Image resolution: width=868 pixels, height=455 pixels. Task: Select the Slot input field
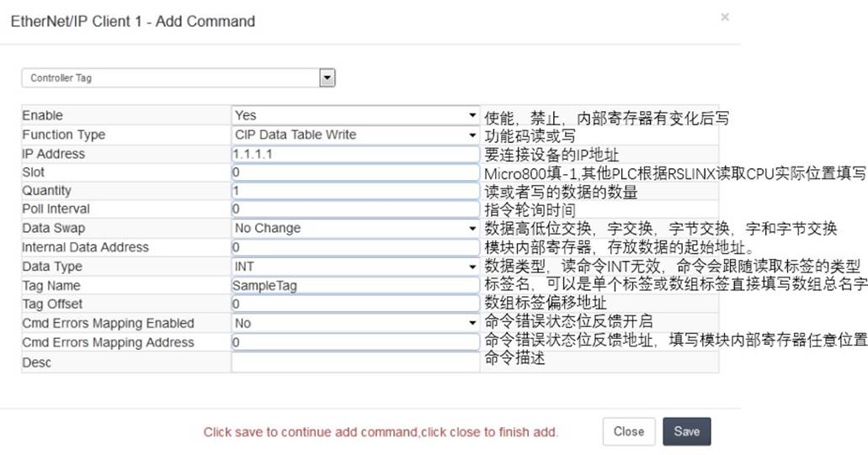355,172
